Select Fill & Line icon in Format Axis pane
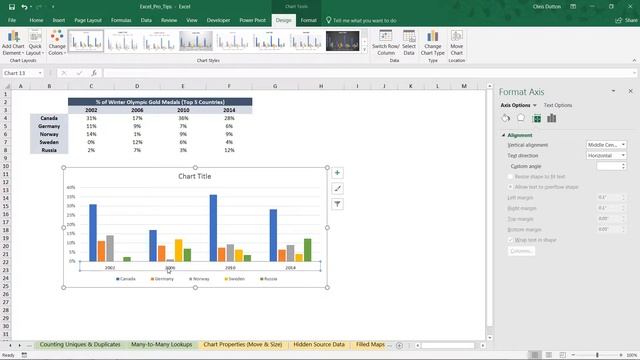 pyautogui.click(x=506, y=118)
